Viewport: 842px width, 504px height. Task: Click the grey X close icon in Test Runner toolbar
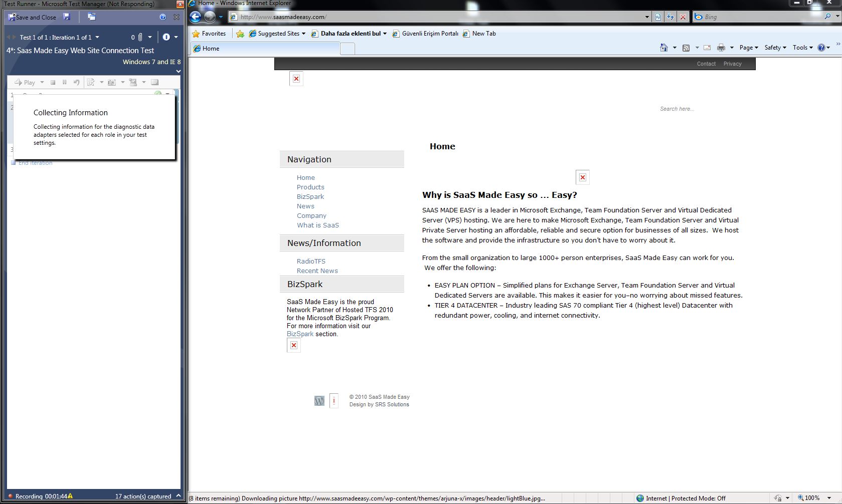click(x=177, y=17)
